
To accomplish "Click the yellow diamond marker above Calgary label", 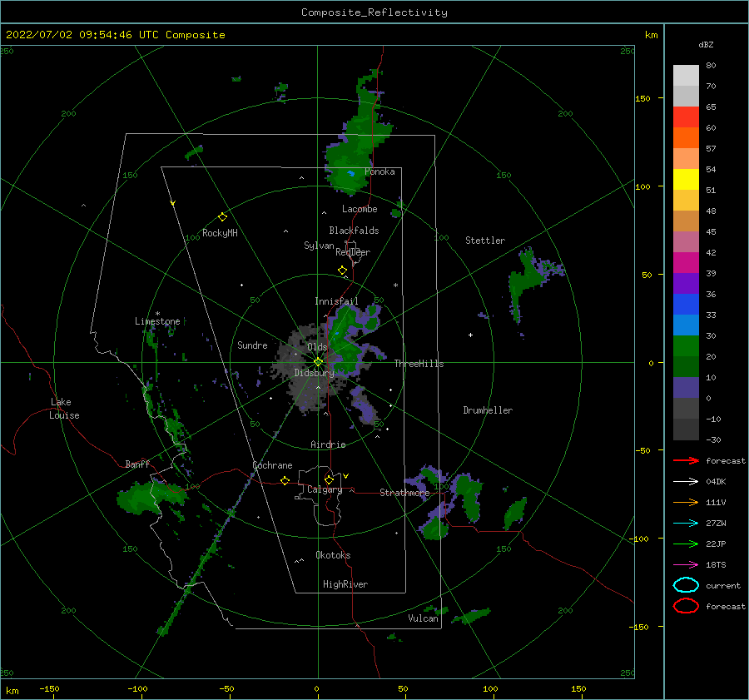I will (329, 479).
